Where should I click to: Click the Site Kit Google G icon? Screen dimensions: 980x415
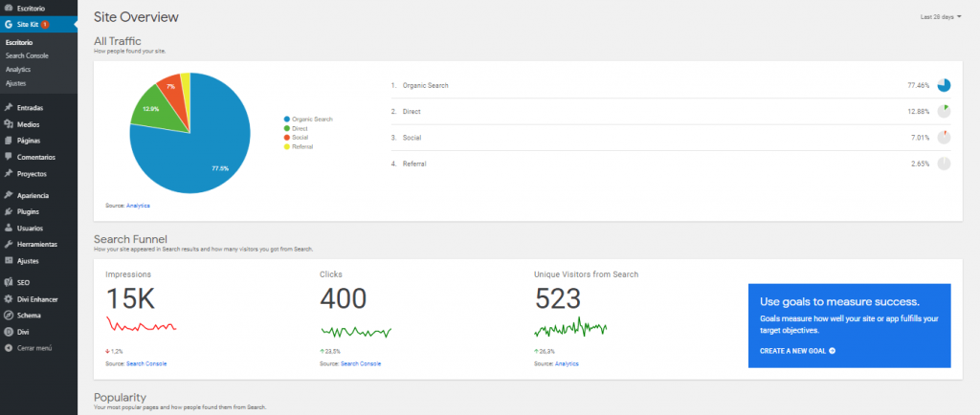(8, 25)
